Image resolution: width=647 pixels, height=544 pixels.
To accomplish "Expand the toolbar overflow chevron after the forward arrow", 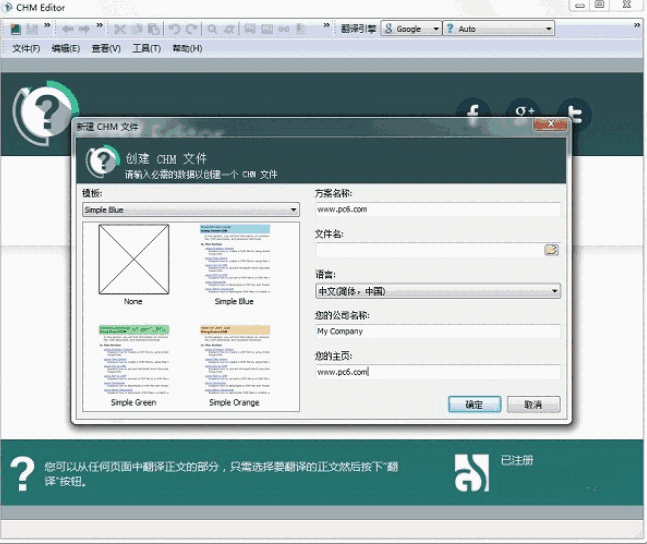I will pyautogui.click(x=99, y=26).
